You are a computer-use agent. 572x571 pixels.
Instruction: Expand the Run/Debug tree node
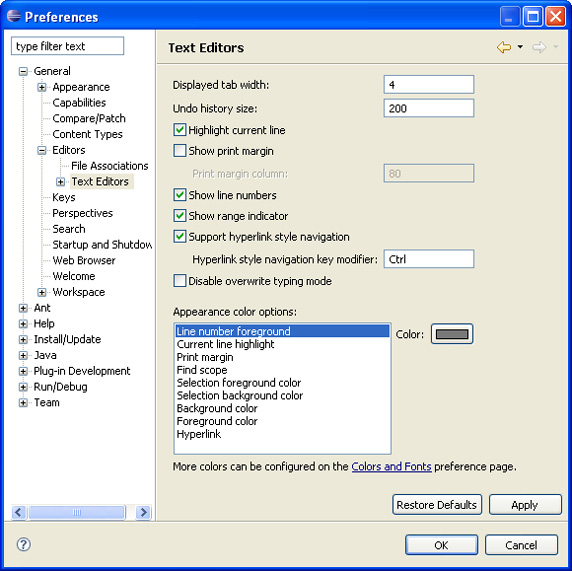[23, 387]
